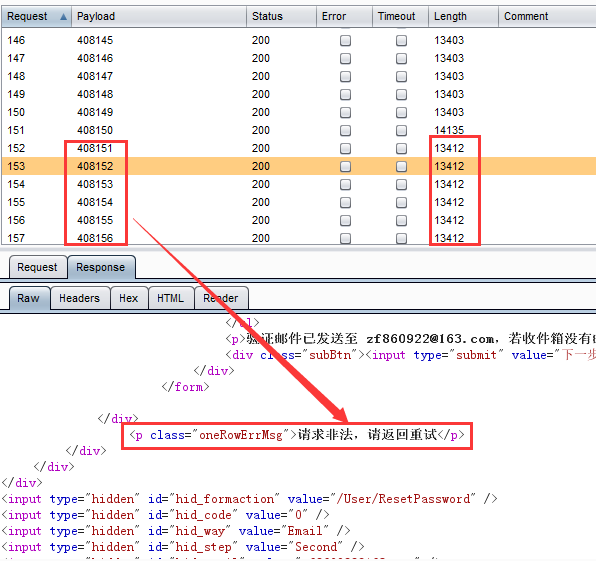This screenshot has height=561, width=596.
Task: Toggle Error checkbox for request 146
Action: click(x=345, y=40)
